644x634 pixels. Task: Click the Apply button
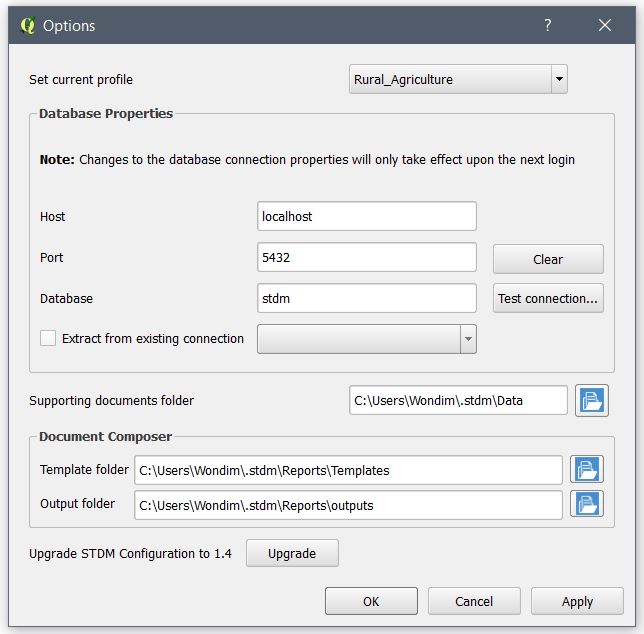point(577,601)
